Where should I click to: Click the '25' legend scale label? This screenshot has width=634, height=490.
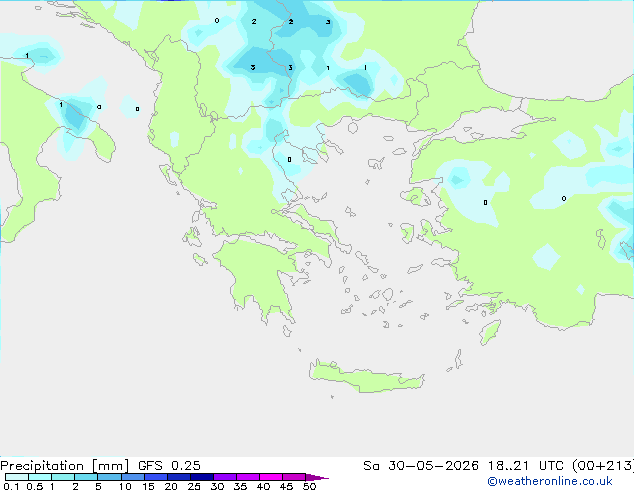[194, 486]
